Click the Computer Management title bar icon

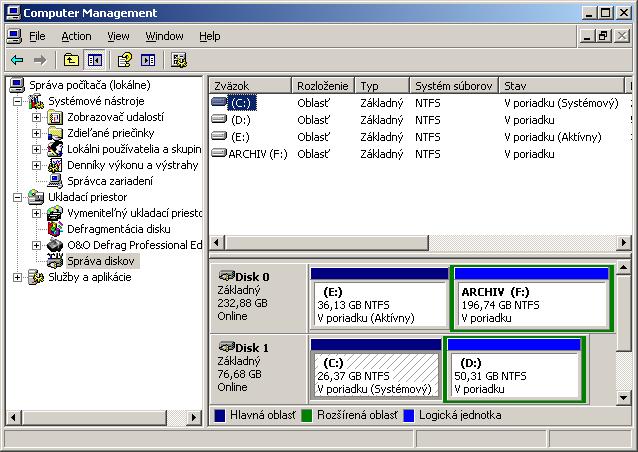[x=13, y=13]
